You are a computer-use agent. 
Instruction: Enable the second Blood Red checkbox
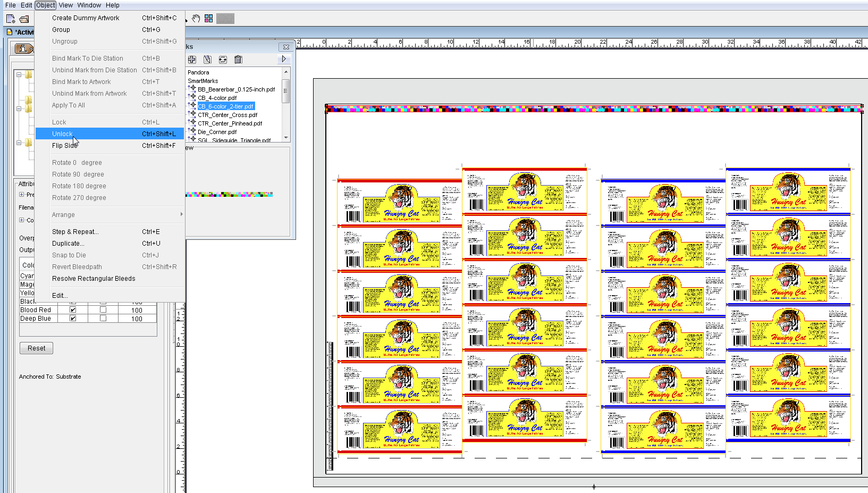pos(103,310)
